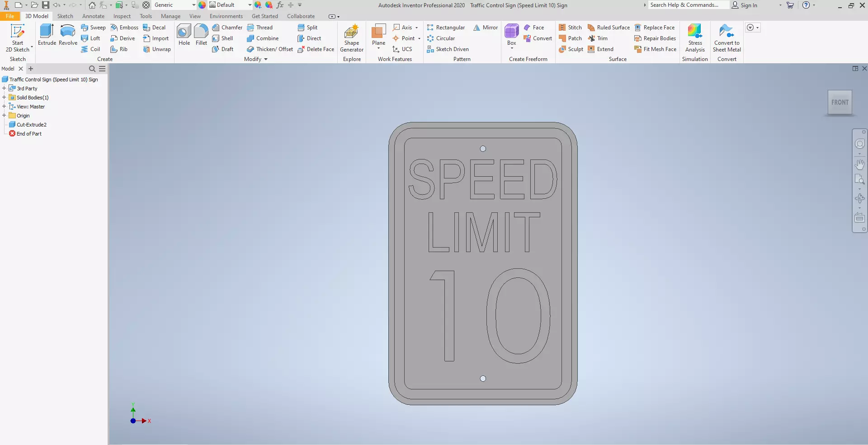Use the Split tool

click(307, 28)
